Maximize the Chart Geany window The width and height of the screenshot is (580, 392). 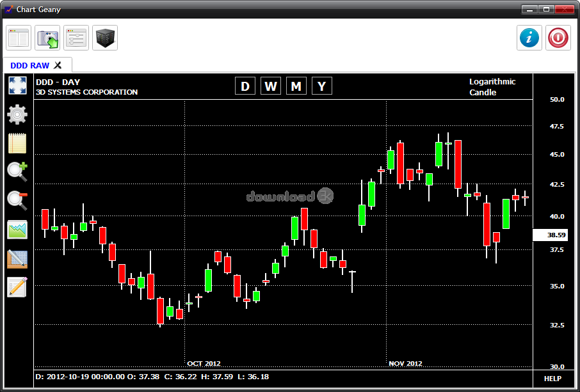(x=546, y=10)
